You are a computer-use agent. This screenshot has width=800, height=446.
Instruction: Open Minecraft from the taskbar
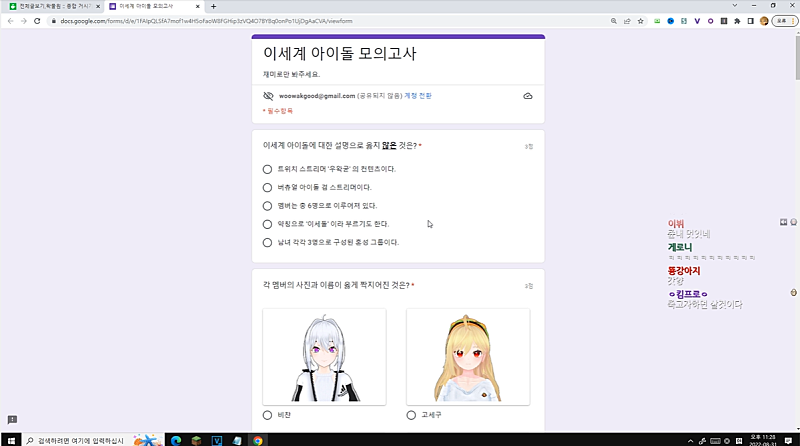point(196,440)
